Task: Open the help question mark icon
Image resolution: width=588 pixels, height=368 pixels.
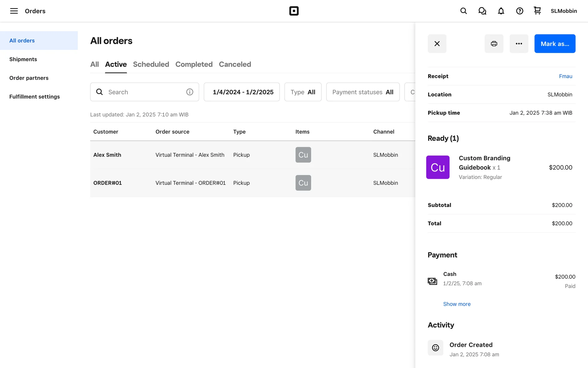Action: 519,11
